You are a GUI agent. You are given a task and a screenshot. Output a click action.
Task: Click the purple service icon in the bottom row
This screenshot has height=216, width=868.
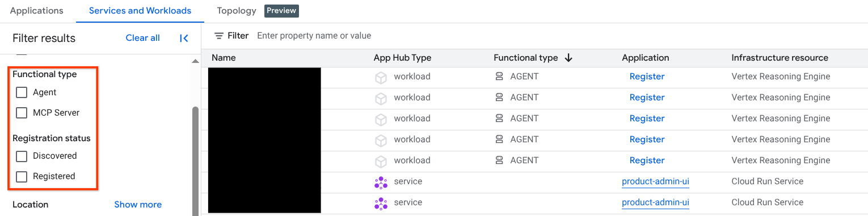pos(381,203)
